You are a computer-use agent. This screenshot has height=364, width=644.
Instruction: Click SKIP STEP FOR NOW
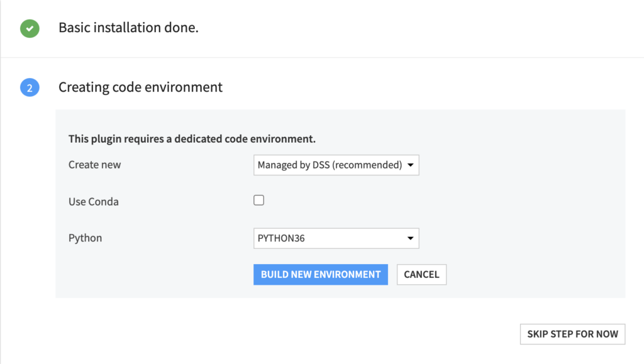(x=572, y=334)
